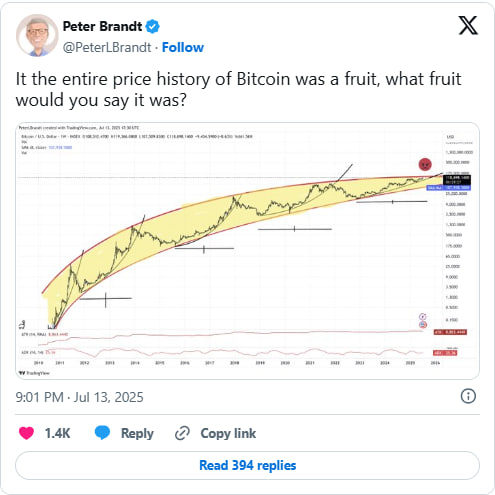Click Peter Brandt's profile avatar

pos(37,35)
